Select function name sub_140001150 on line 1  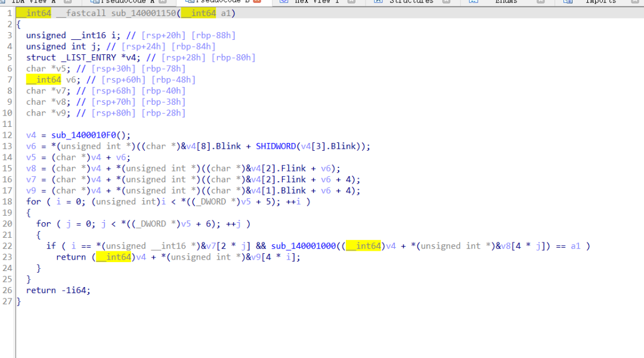(x=143, y=13)
